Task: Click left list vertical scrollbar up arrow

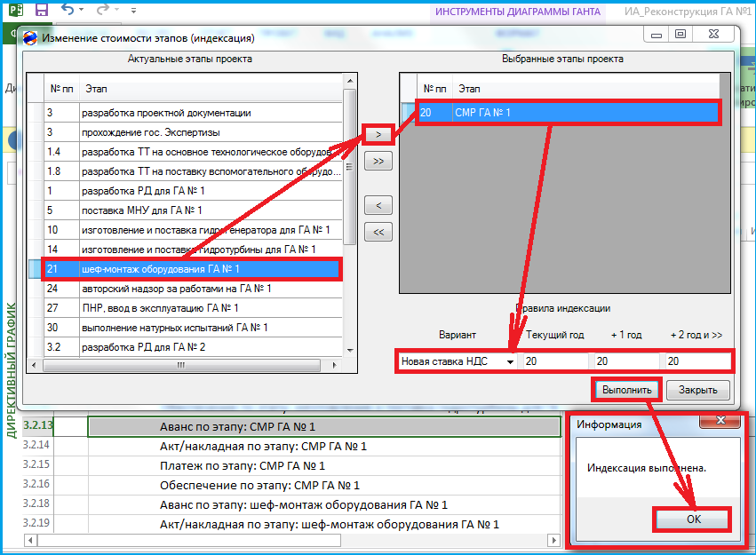Action: pos(350,81)
